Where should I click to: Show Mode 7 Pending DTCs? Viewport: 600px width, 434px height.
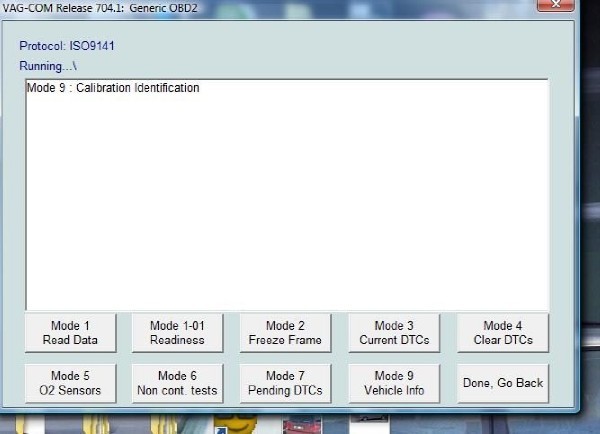click(285, 383)
